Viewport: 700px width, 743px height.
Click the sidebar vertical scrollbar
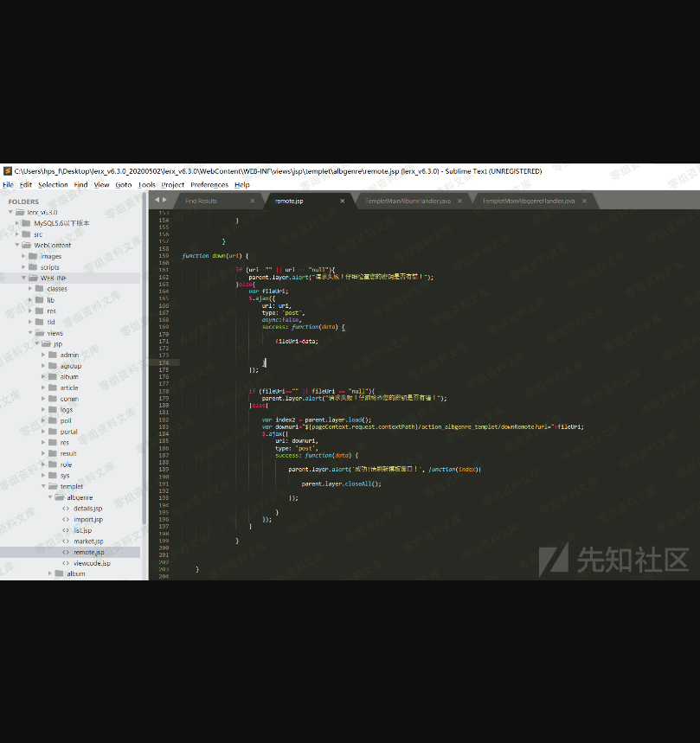(x=144, y=363)
